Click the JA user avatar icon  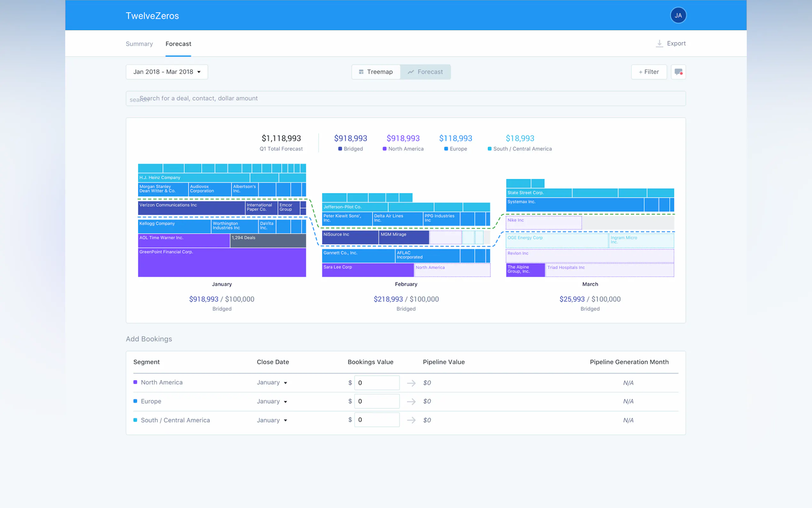678,15
